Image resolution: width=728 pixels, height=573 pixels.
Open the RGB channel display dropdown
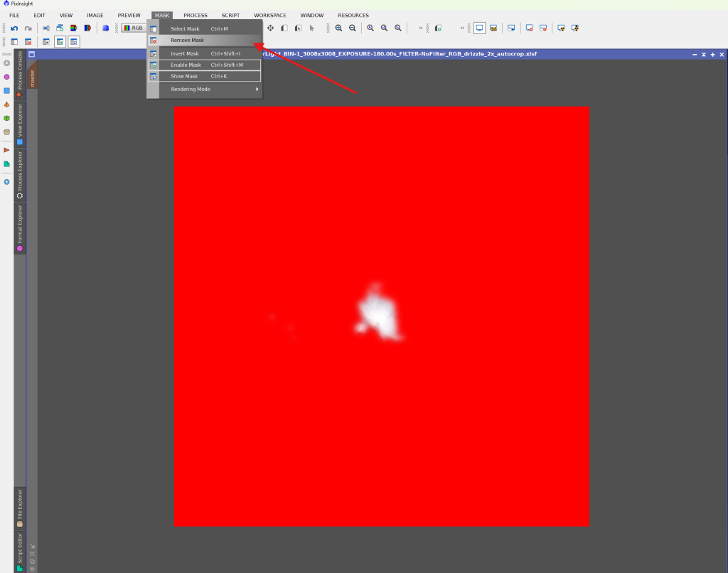(134, 28)
